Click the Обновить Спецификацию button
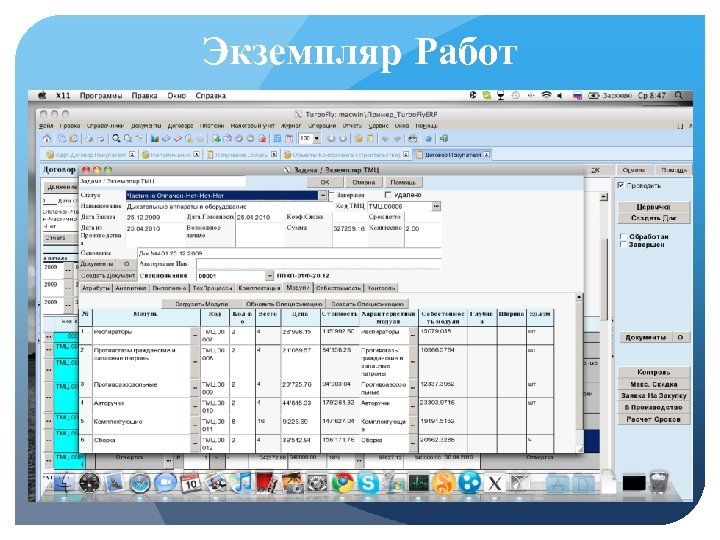720x540 pixels. (284, 304)
